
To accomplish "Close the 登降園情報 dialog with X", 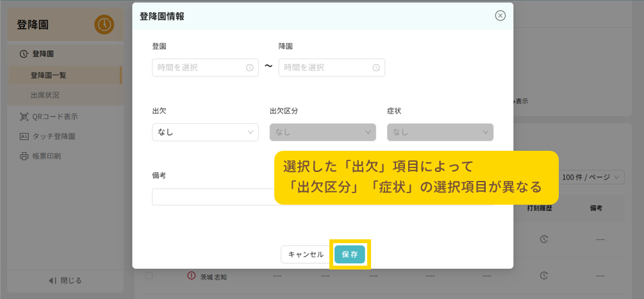I will pyautogui.click(x=500, y=16).
